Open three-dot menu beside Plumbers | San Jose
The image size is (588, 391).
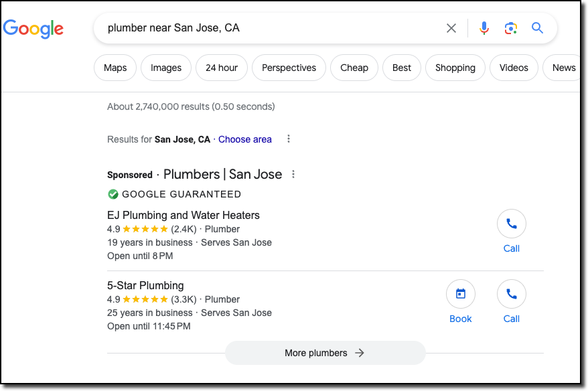click(293, 174)
